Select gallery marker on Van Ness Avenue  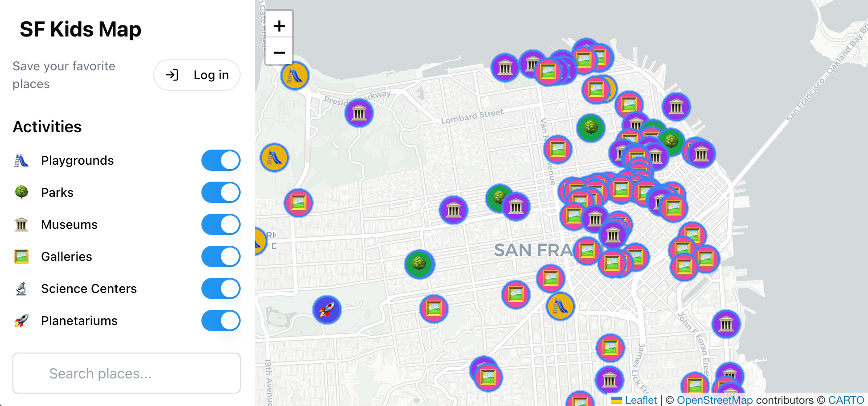(558, 149)
